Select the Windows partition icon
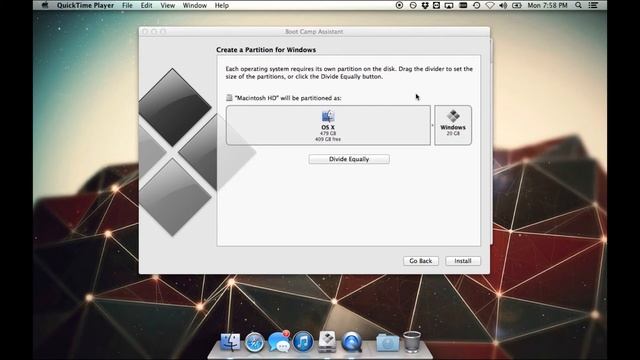Image resolution: width=640 pixels, height=360 pixels. pos(453,116)
